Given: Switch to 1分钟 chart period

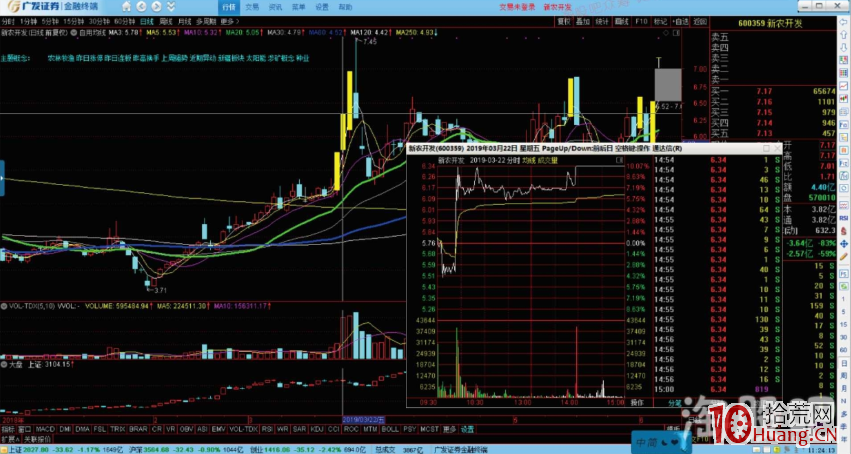Looking at the screenshot, I should tap(28, 22).
